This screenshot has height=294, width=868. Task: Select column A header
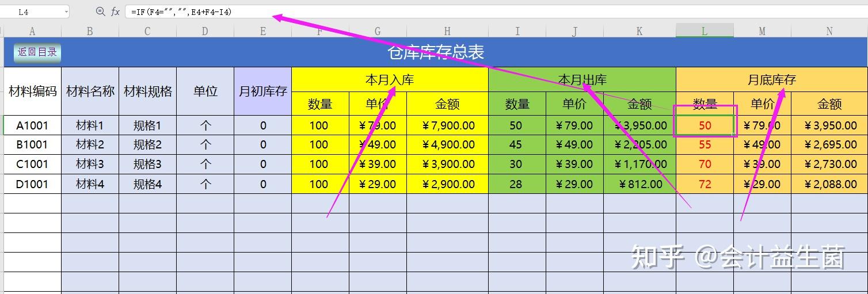(x=32, y=31)
